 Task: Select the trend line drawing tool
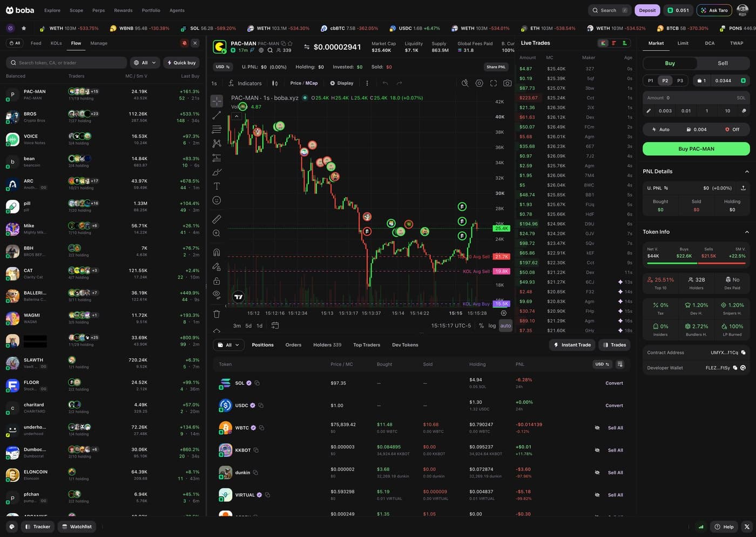tap(217, 115)
